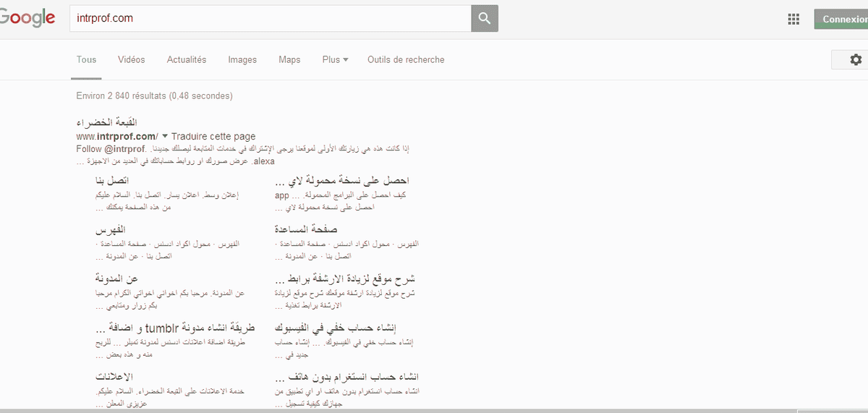Open the Google apps grid

tap(793, 20)
